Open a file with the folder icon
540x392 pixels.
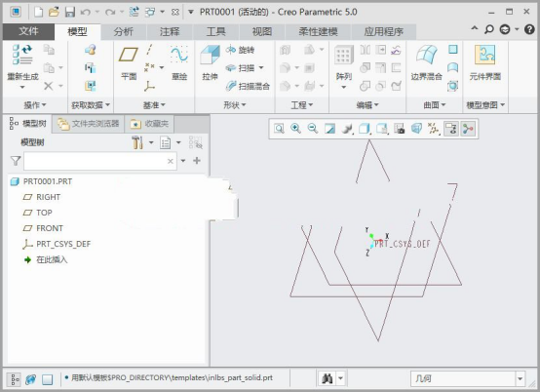pos(54,12)
